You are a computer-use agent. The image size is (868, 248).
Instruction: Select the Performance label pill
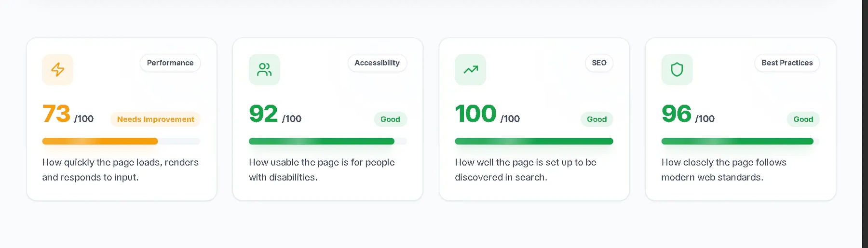170,63
